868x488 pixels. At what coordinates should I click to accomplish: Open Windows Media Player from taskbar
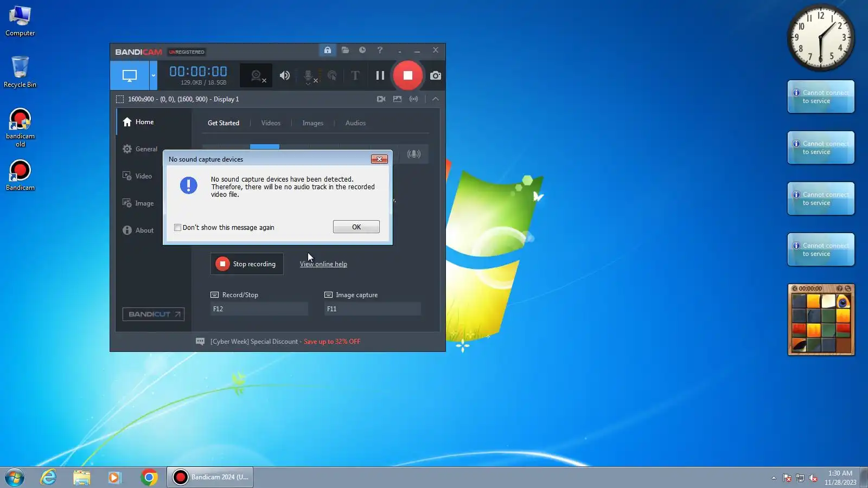click(x=114, y=477)
